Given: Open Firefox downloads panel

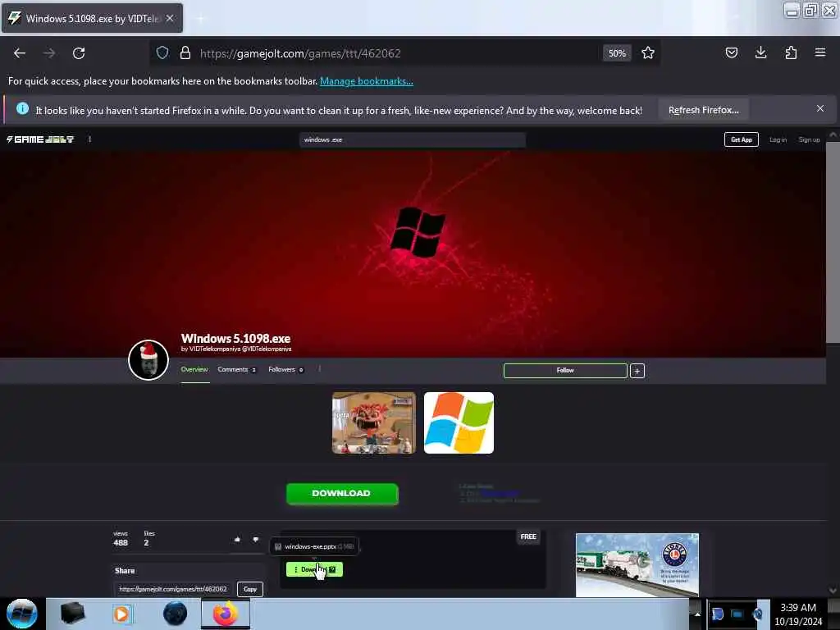Looking at the screenshot, I should (x=760, y=52).
